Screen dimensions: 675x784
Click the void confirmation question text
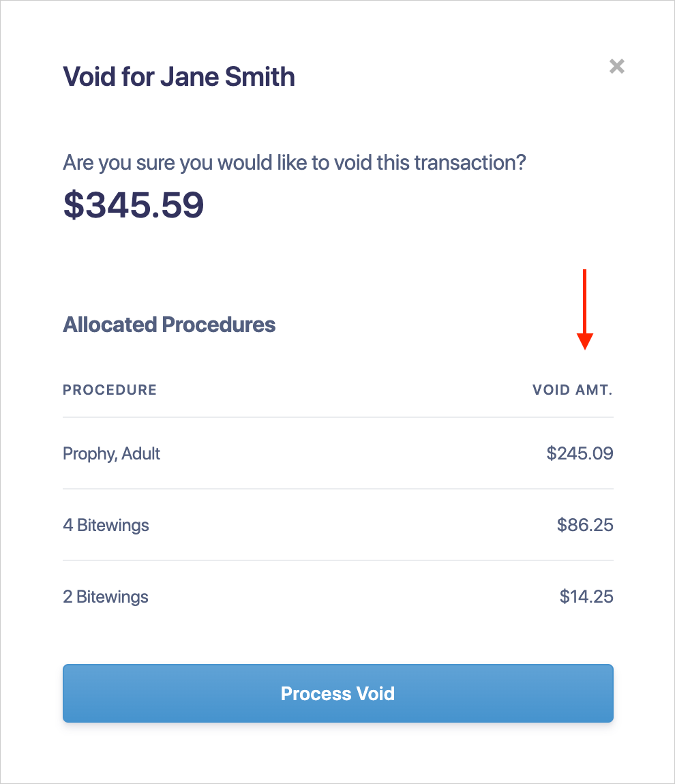tap(294, 162)
